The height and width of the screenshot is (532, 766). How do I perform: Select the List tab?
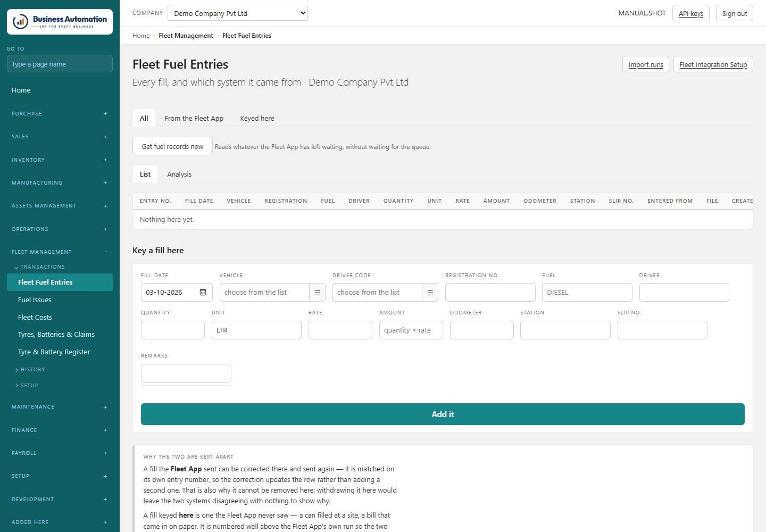click(145, 174)
